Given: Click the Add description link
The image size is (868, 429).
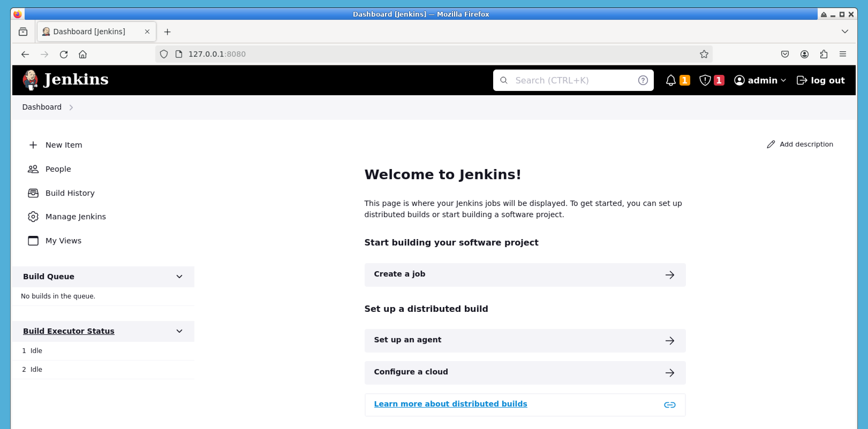Looking at the screenshot, I should click(800, 144).
